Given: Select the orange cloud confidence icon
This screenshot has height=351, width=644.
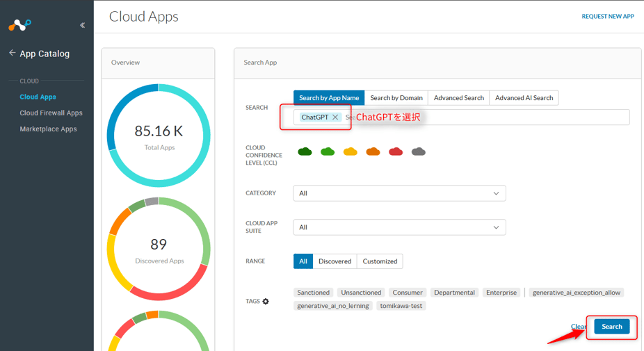Looking at the screenshot, I should click(373, 152).
